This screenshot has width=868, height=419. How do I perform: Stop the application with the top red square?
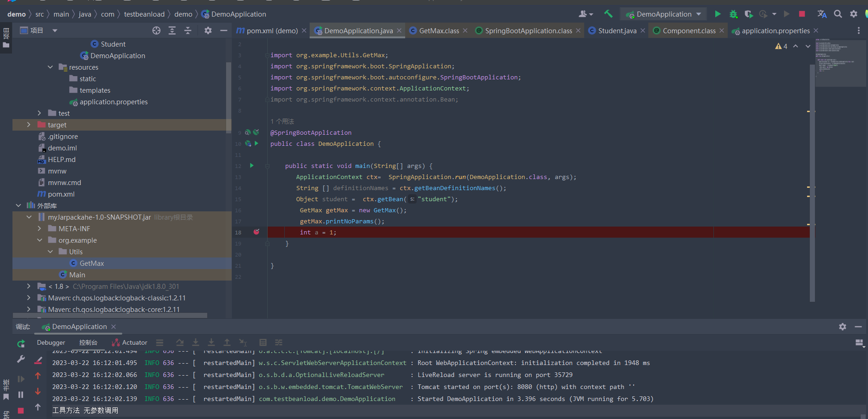coord(802,14)
